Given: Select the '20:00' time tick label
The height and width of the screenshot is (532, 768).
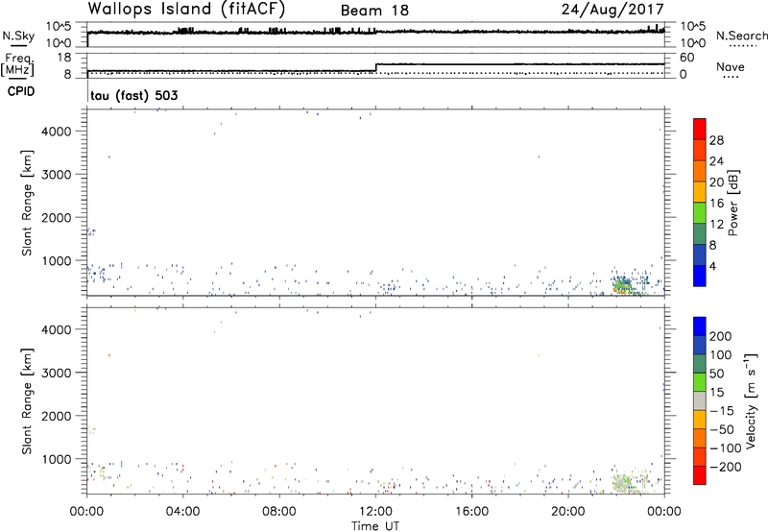Looking at the screenshot, I should coord(568,512).
